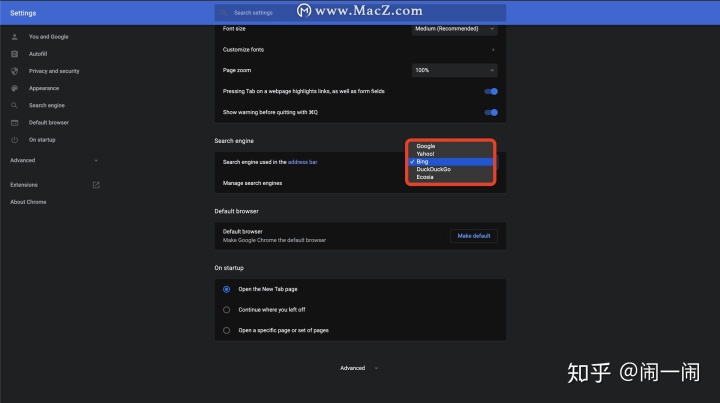Image resolution: width=720 pixels, height=403 pixels.
Task: Select Bing option in the dropdown
Action: pos(450,162)
